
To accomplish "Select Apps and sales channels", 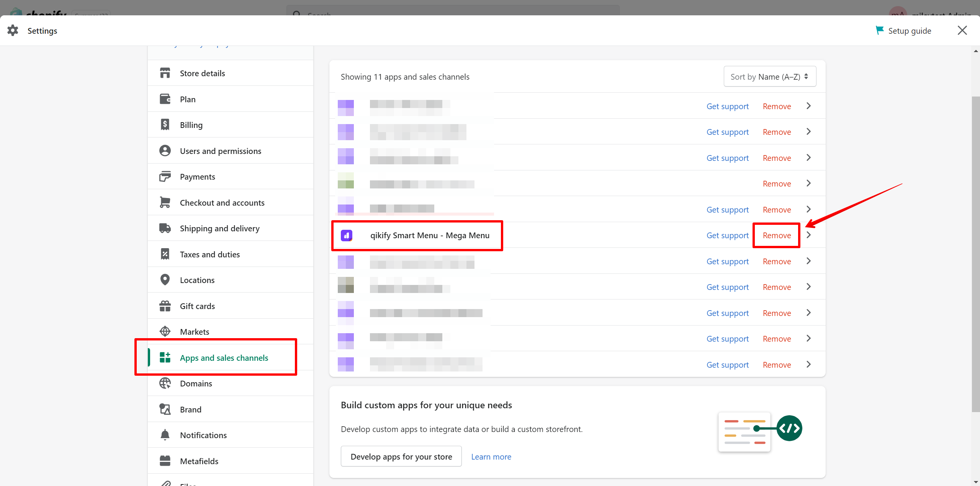I will click(231, 358).
